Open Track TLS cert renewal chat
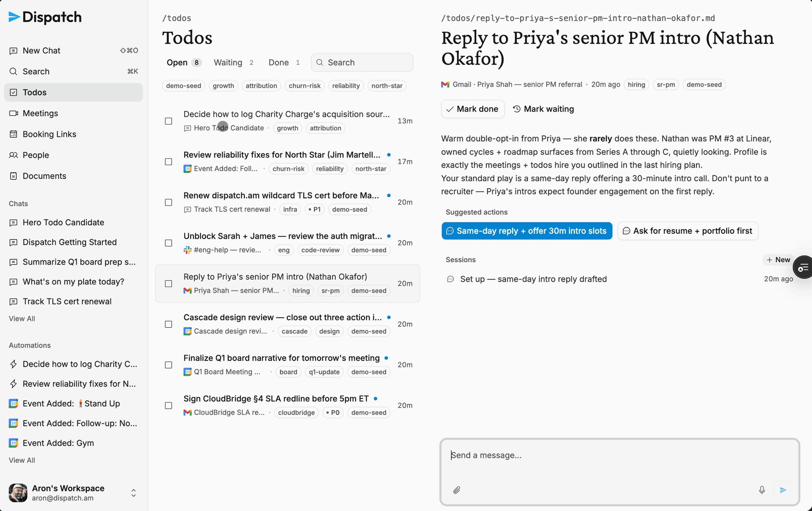The width and height of the screenshot is (812, 511). tap(73, 302)
